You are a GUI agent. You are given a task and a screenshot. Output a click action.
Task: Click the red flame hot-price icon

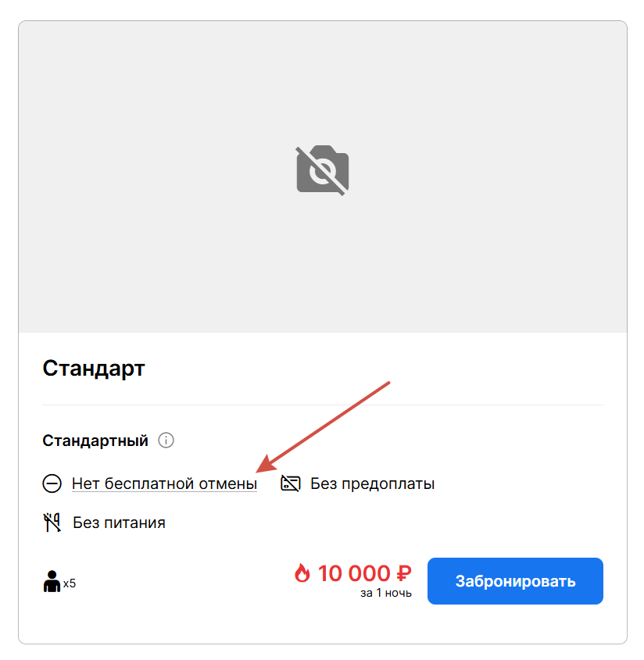[302, 573]
